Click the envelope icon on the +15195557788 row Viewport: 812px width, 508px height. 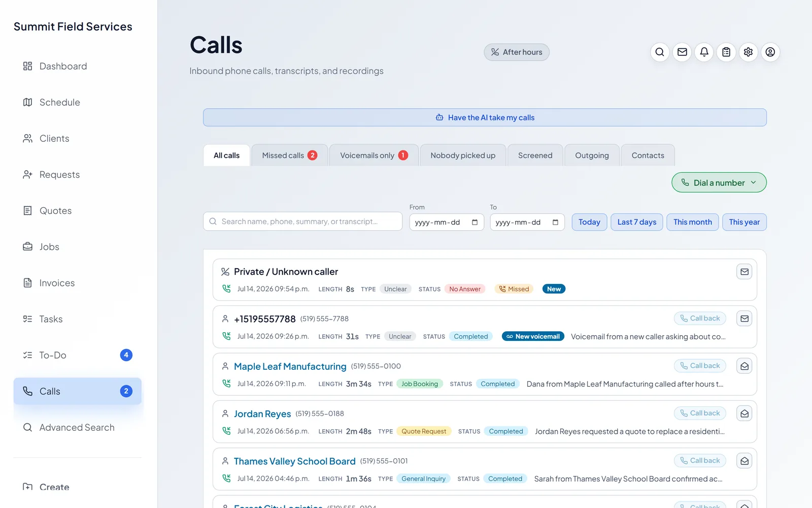(745, 319)
